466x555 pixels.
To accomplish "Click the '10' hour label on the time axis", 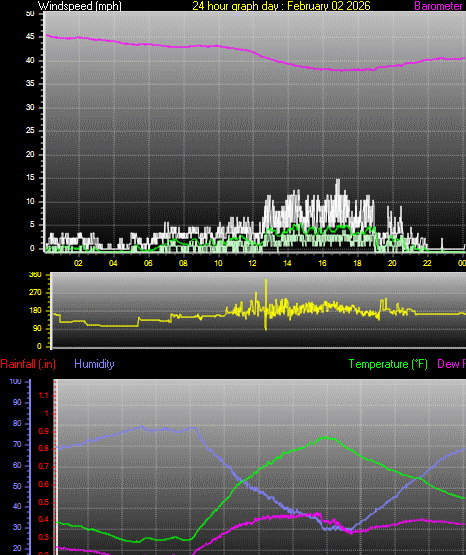I will tap(218, 263).
